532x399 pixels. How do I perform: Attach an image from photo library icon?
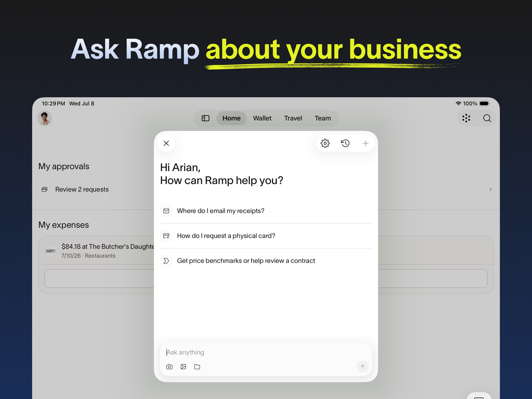[183, 367]
